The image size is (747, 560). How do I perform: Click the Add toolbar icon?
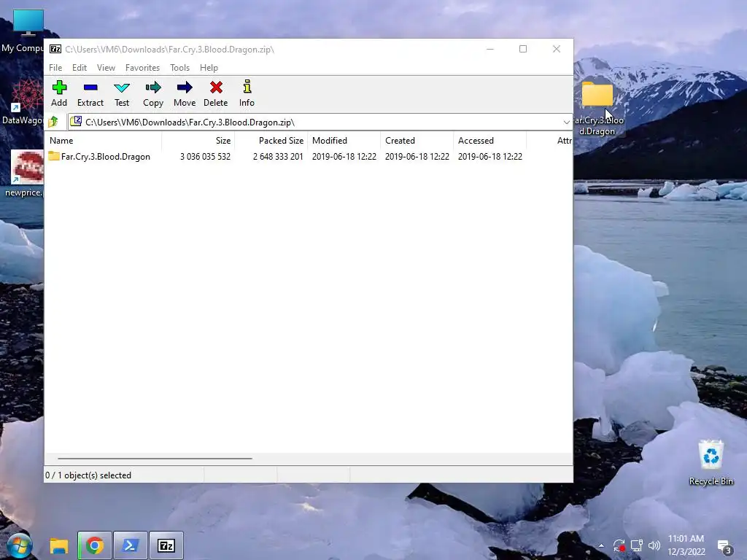pos(59,93)
